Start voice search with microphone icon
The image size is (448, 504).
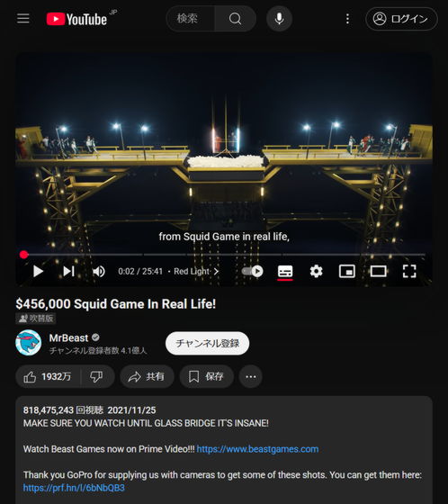coord(279,19)
